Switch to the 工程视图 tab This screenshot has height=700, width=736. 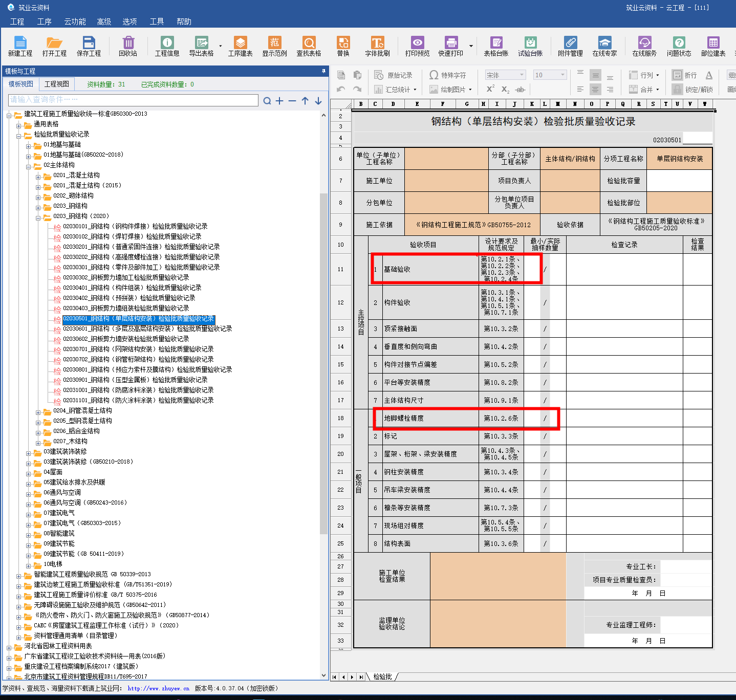coord(56,84)
